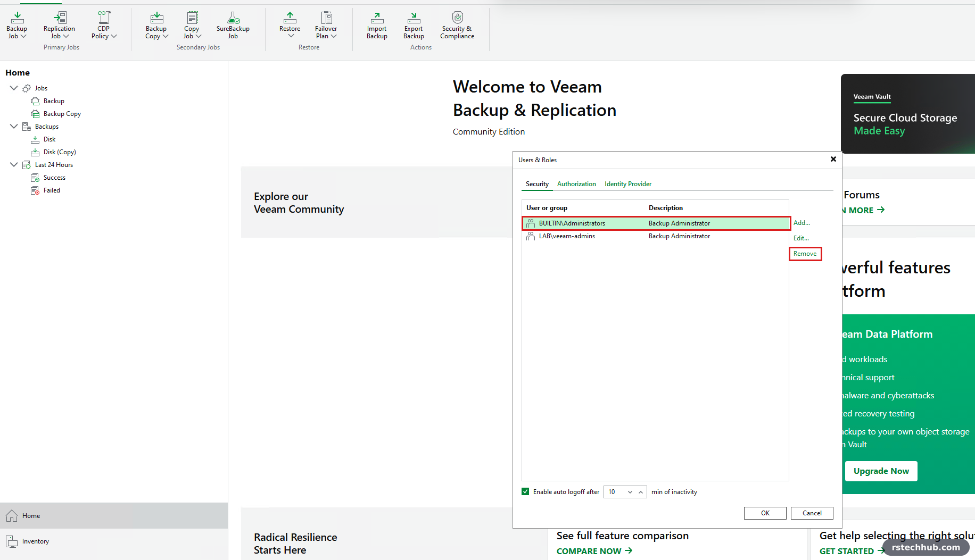Click the Edit... link in dialog
The height and width of the screenshot is (560, 975).
coord(801,238)
